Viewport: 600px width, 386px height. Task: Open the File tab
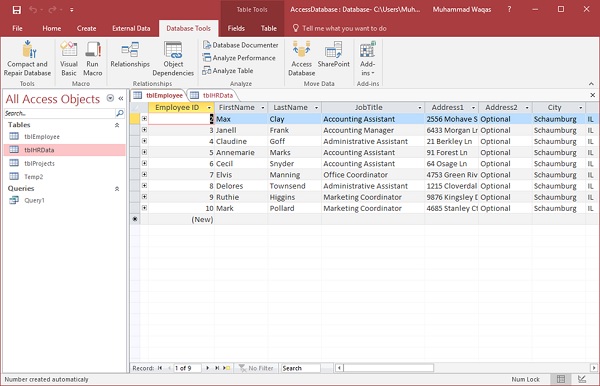(x=17, y=28)
